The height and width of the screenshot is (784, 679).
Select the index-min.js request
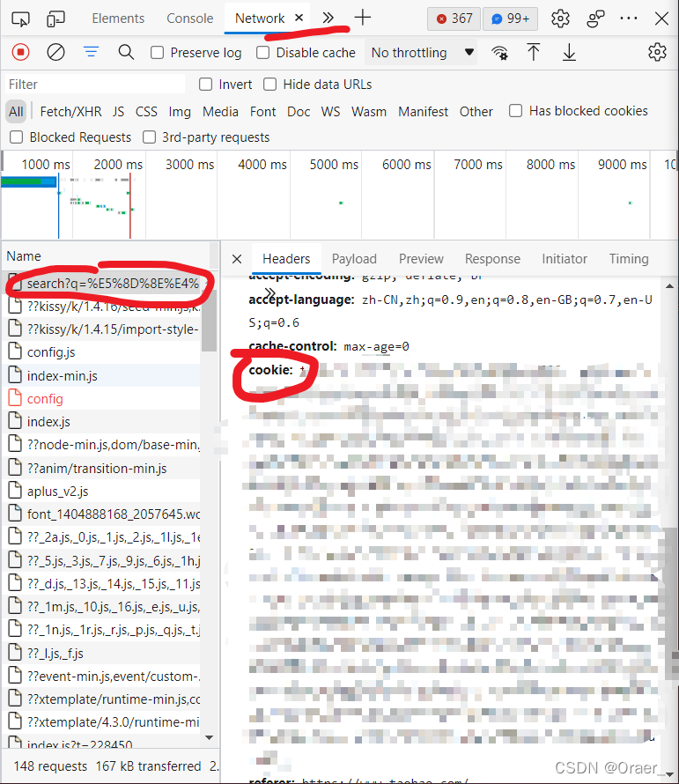click(102, 376)
